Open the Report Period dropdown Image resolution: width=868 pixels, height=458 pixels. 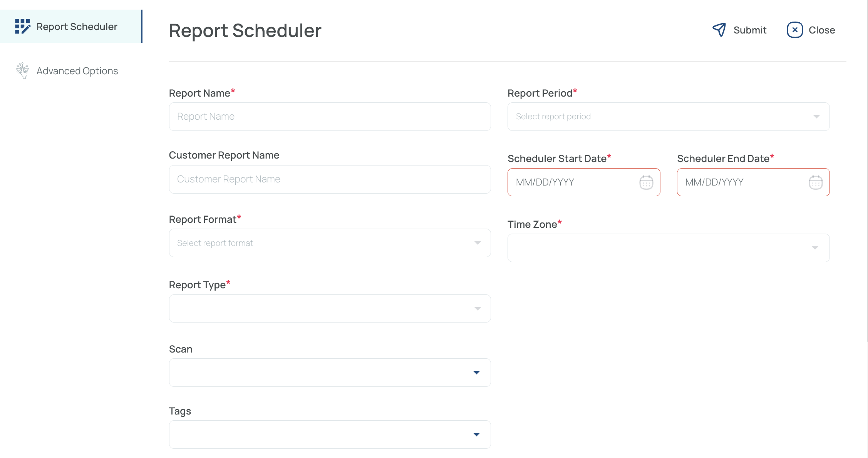tap(669, 117)
